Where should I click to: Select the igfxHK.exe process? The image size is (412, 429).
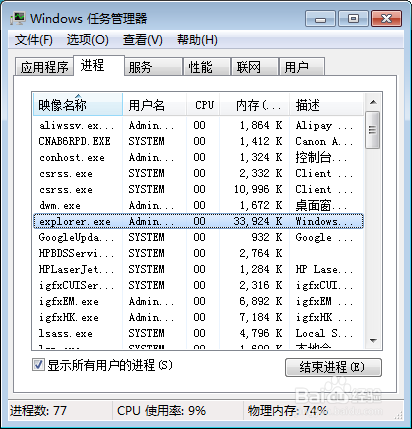198,317
